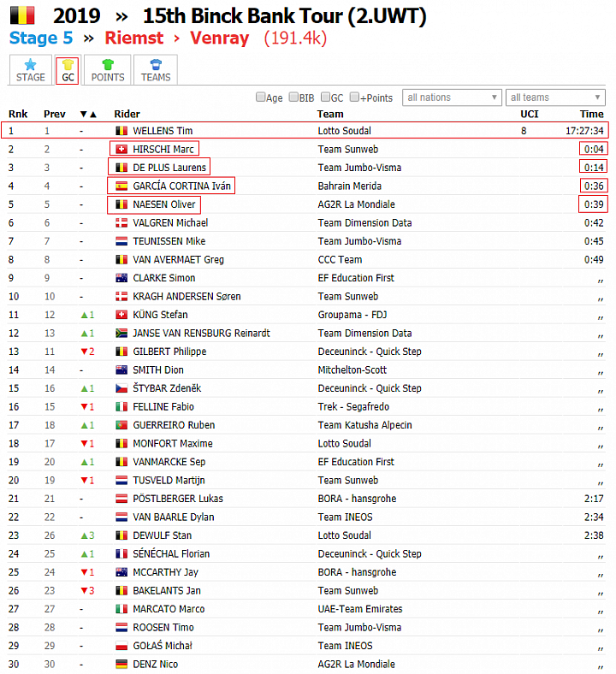Click the Australian flag beside CLARKE Simon
This screenshot has width=616, height=674.
121,278
